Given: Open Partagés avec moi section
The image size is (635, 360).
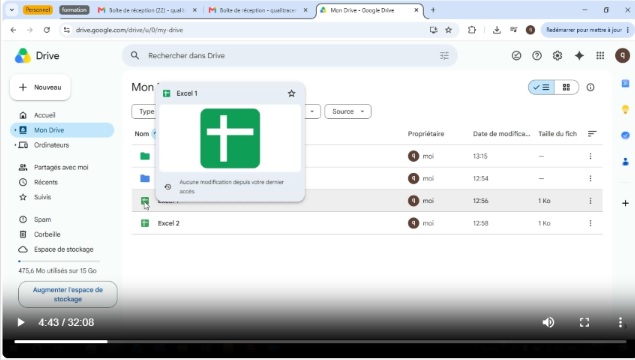Looking at the screenshot, I should [x=62, y=167].
